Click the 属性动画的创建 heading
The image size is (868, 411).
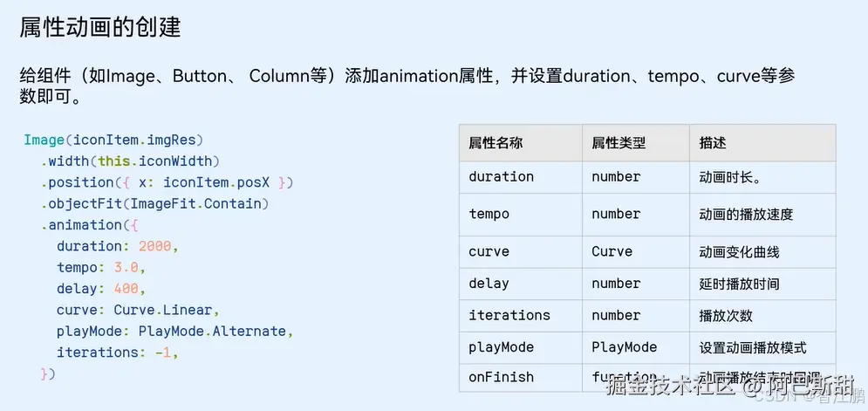pyautogui.click(x=99, y=27)
